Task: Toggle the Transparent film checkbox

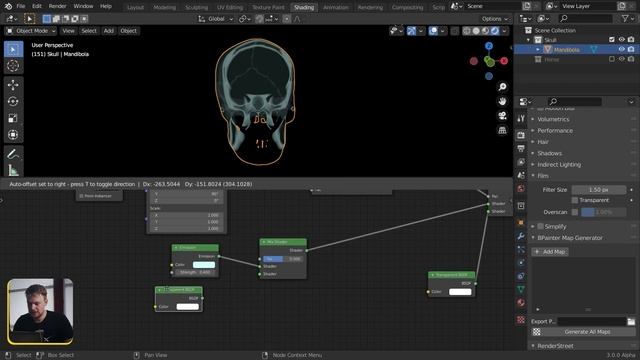Action: pyautogui.click(x=575, y=200)
